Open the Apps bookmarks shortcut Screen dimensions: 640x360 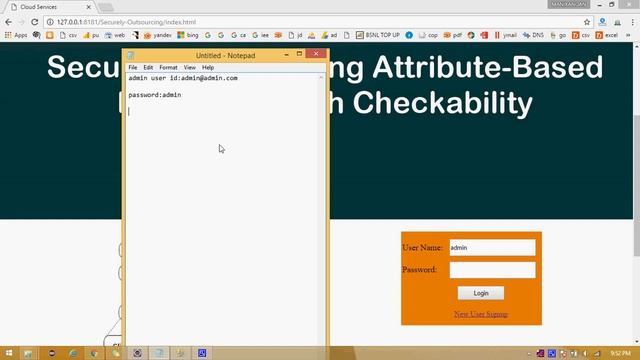tap(16, 35)
